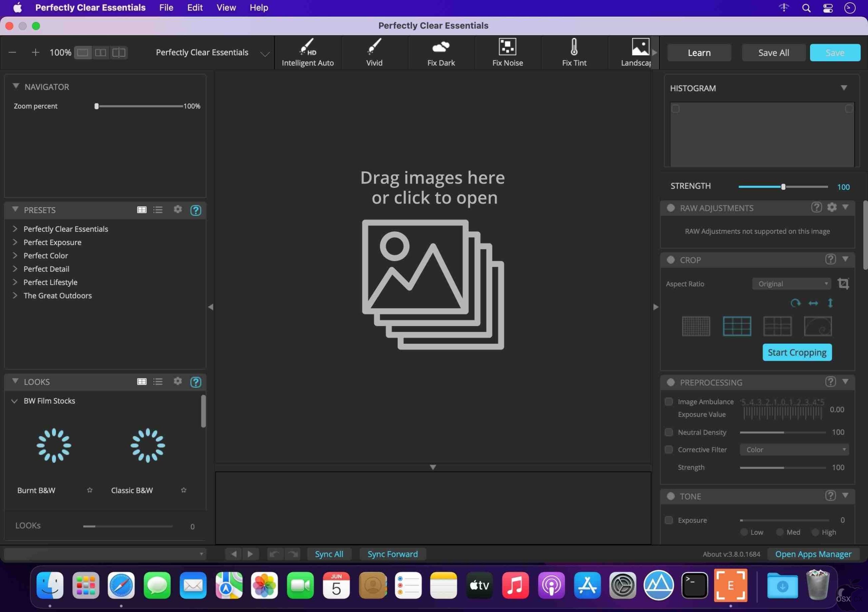Select the Med exposure radio button

pyautogui.click(x=780, y=532)
